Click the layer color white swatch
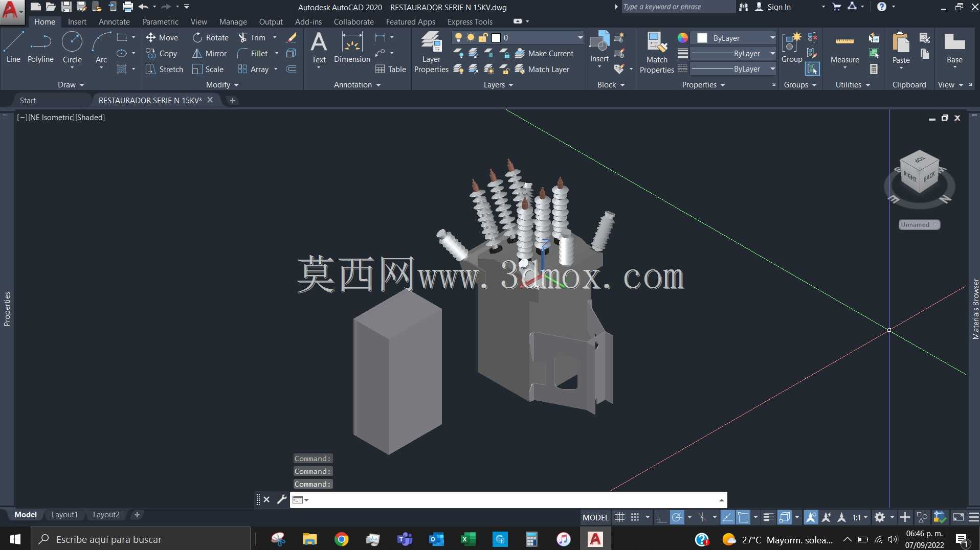Image resolution: width=980 pixels, height=550 pixels. coord(496,37)
